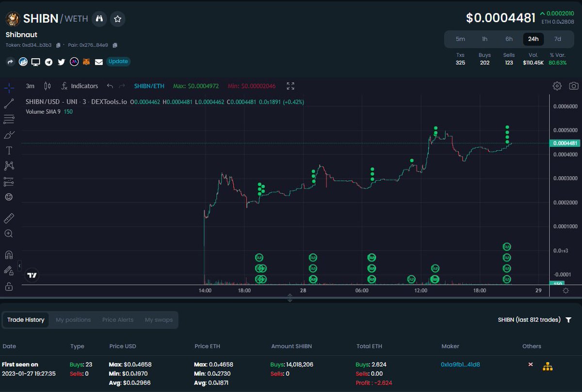Open maker address 0x1a9fb1...41d8 link
Screen dimensions: 582x392
pyautogui.click(x=460, y=364)
